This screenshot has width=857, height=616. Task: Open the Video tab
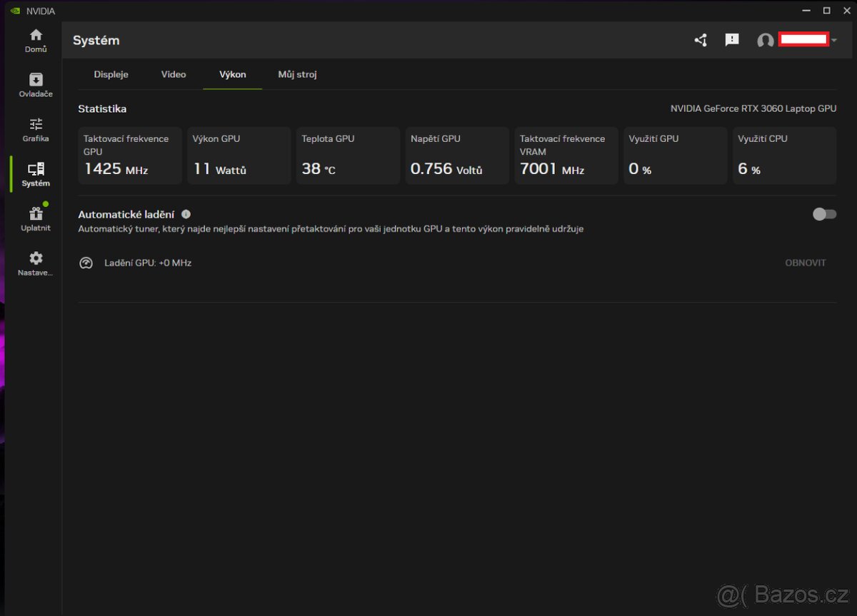click(173, 74)
